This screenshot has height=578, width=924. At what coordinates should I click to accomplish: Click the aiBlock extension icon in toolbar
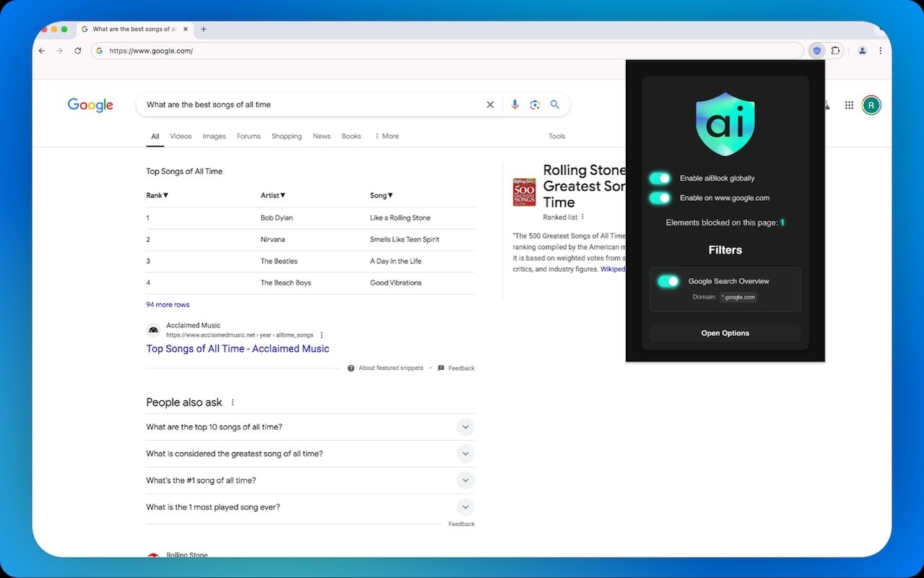(817, 51)
